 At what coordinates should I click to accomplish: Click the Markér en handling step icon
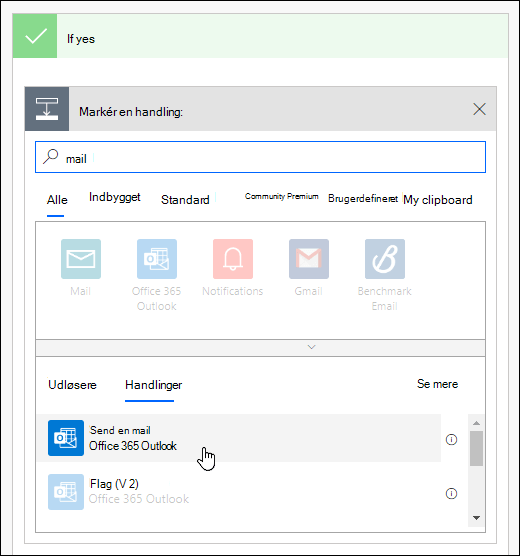coord(47,109)
